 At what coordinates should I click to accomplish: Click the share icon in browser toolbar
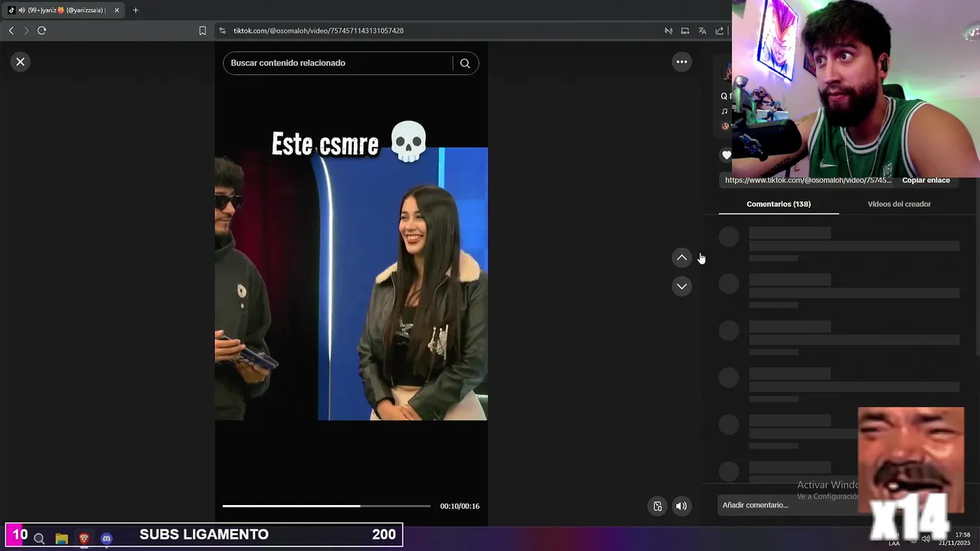[x=720, y=31]
